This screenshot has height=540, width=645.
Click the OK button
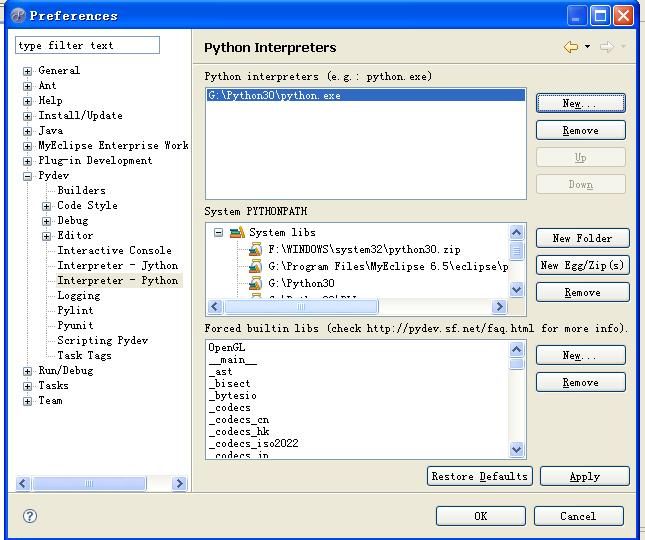[480, 516]
